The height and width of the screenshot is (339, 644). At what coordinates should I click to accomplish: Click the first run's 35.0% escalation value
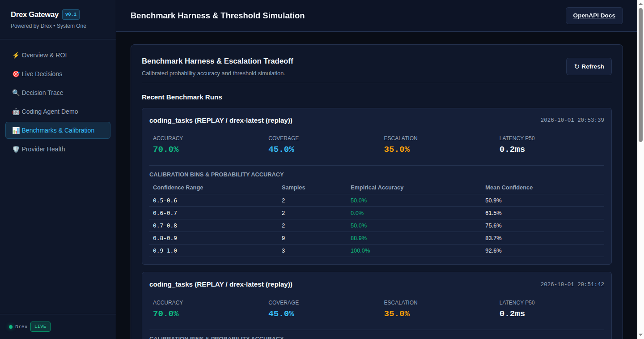tap(397, 150)
